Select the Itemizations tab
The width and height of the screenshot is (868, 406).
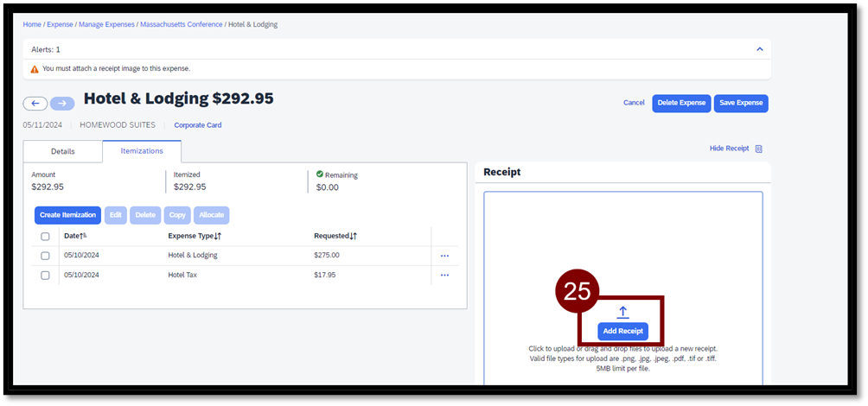click(x=142, y=151)
